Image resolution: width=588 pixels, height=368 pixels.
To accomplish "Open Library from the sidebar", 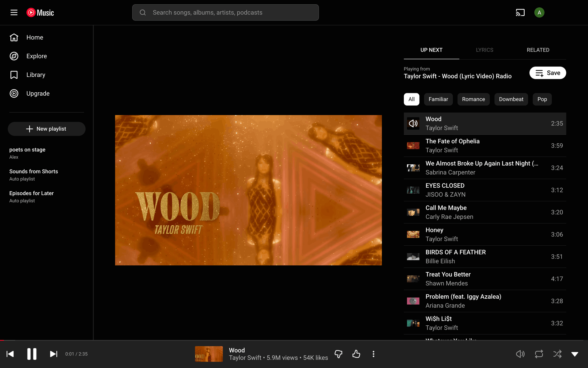I will 47,75.
